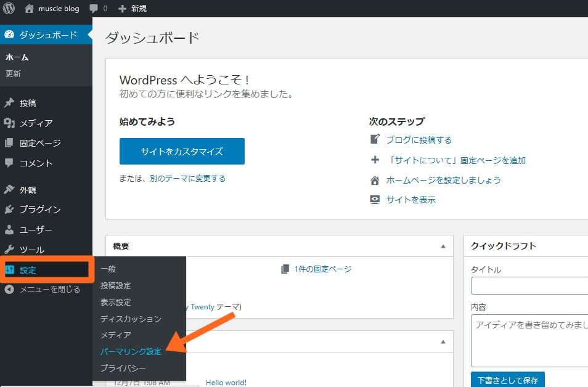Click the media icon beside メディア in sidebar
The image size is (588, 387).
tap(9, 123)
